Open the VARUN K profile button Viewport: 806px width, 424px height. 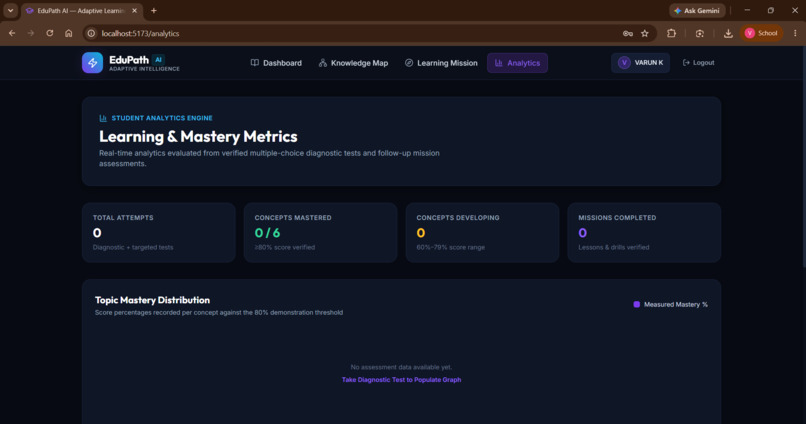(640, 63)
